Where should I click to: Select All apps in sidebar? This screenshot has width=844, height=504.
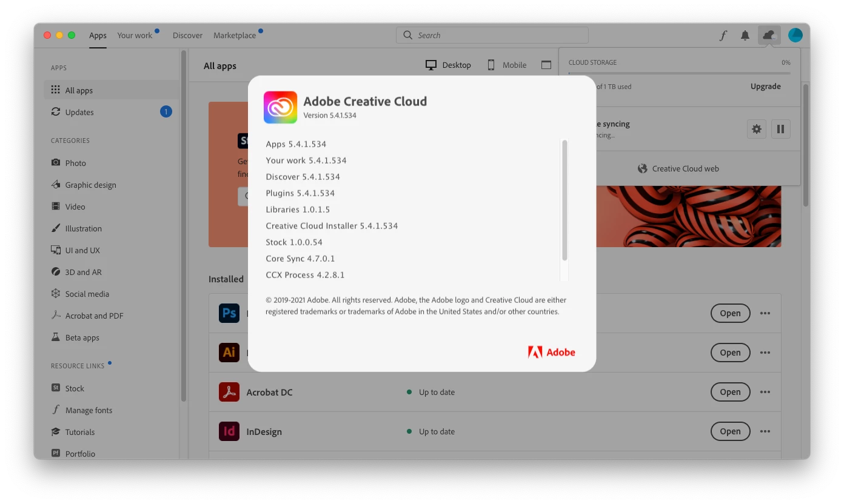click(x=112, y=90)
